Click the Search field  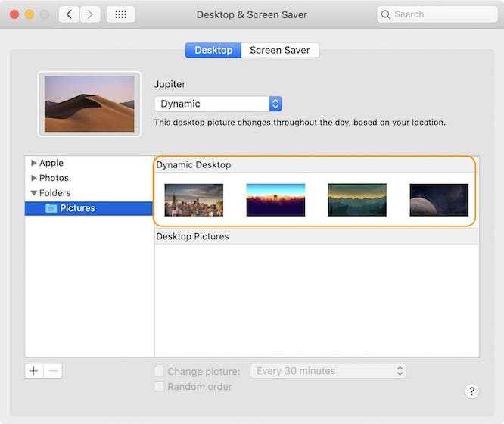pyautogui.click(x=437, y=14)
